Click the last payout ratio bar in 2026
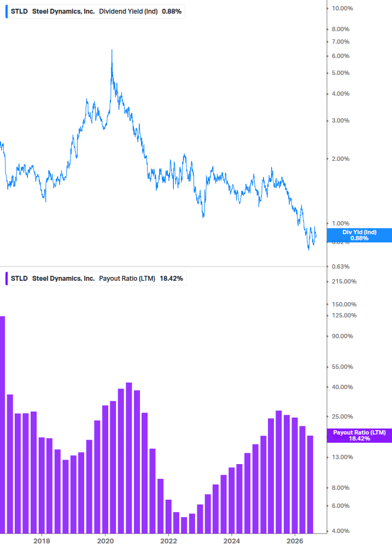392x550 pixels. click(311, 484)
